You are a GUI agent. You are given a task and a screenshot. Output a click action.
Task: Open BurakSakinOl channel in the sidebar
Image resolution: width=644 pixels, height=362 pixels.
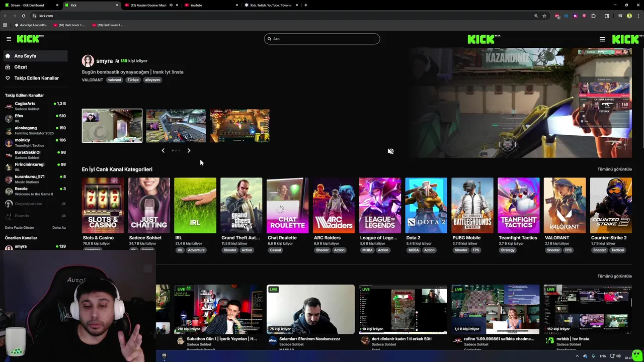tap(35, 155)
